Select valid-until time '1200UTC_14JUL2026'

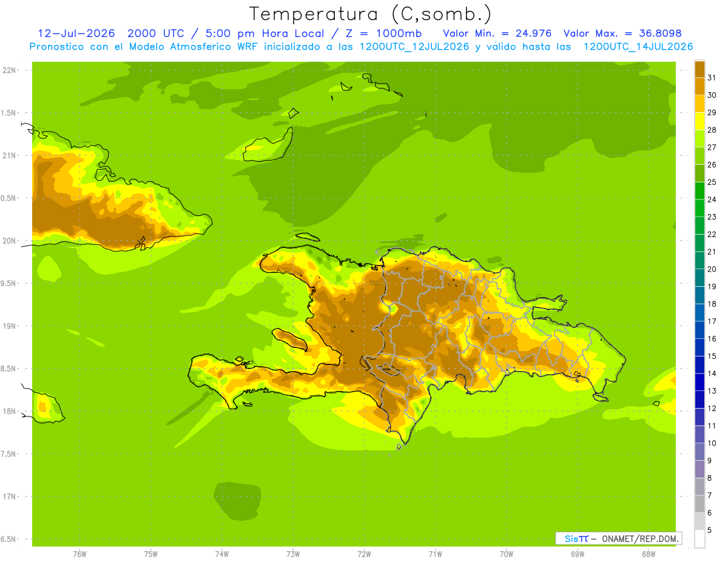click(x=638, y=47)
